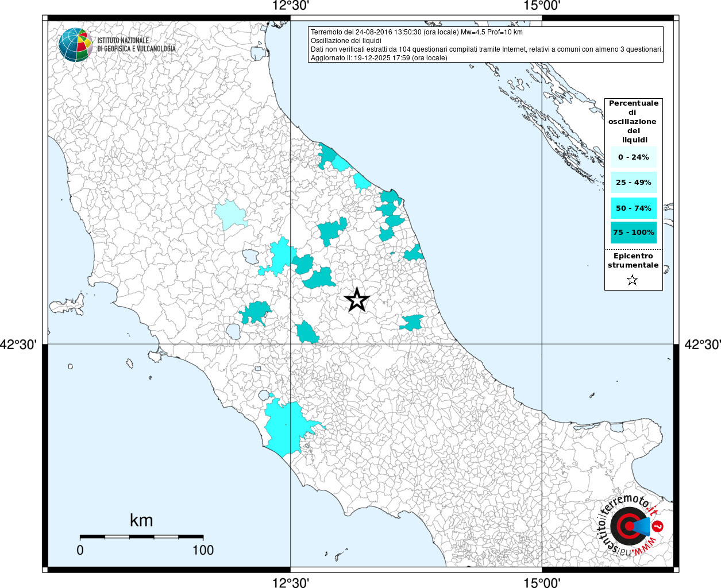Click the northernmost teal coastal municipality
The width and height of the screenshot is (721, 588).
(327, 156)
